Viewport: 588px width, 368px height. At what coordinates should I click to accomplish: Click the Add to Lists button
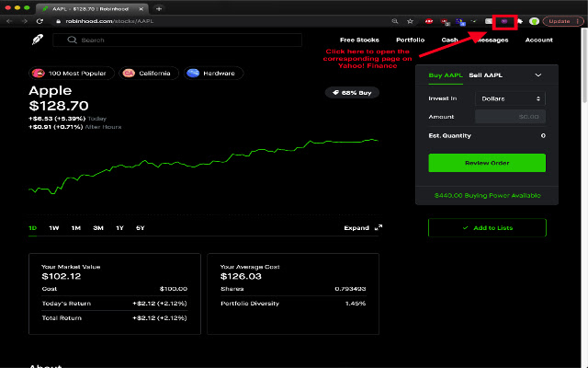[x=487, y=227]
